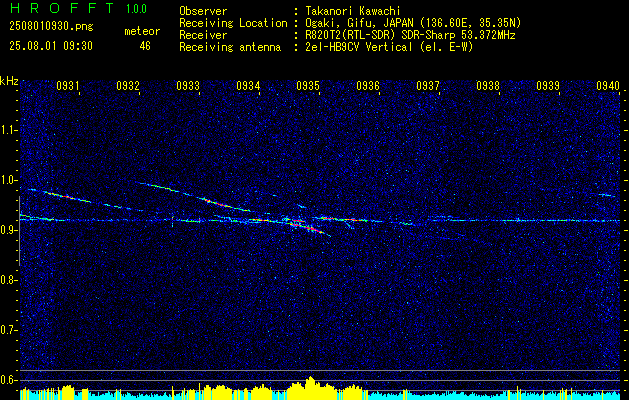
Task: Click the 0937 time marker
Action: pos(428,85)
